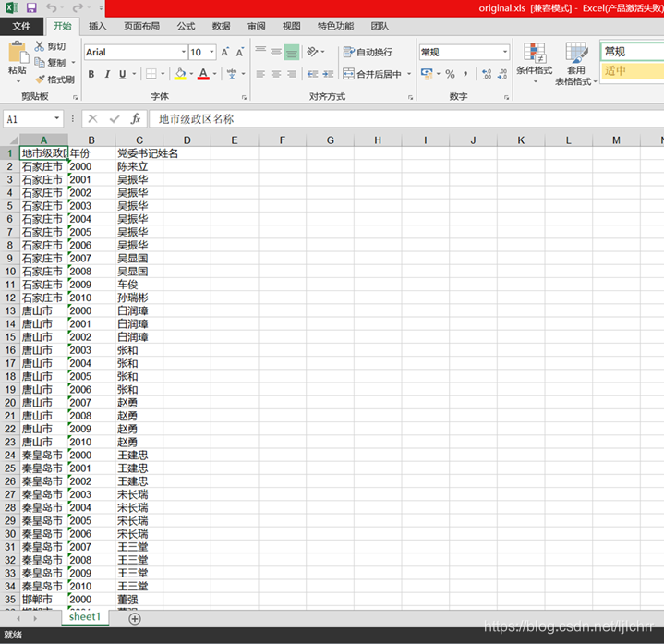Click the Undo arrow icon

tap(51, 7)
